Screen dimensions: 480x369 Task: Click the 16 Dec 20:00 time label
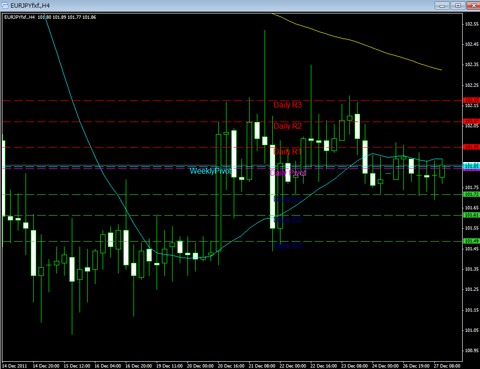[139, 366]
